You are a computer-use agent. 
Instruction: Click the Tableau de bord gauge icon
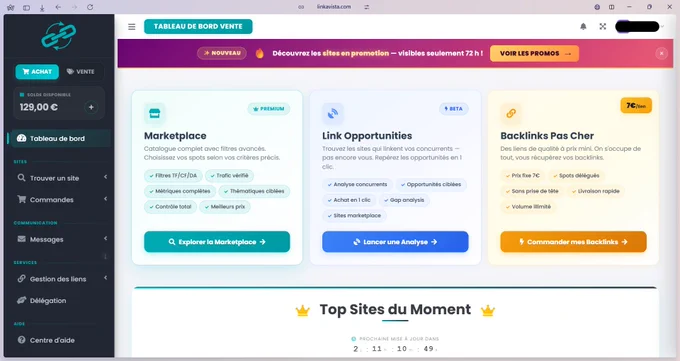pos(21,138)
